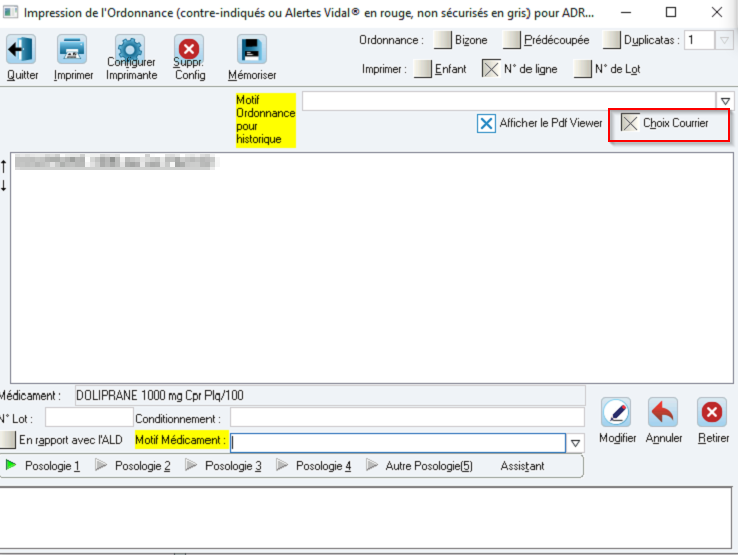738x555 pixels.
Task: Expand the Motif Ordonnance dropdown
Action: click(x=725, y=101)
